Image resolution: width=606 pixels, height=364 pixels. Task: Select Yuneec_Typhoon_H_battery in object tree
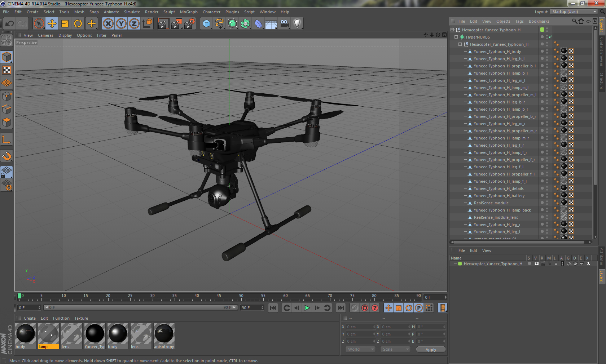(499, 196)
